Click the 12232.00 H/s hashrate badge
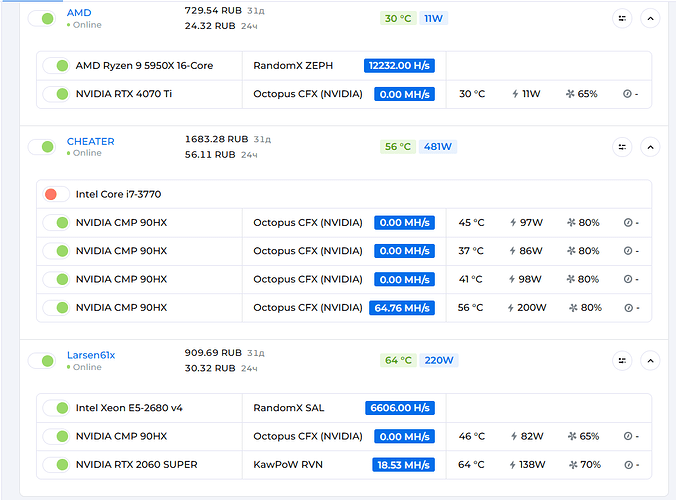The height and width of the screenshot is (500, 676). 399,66
